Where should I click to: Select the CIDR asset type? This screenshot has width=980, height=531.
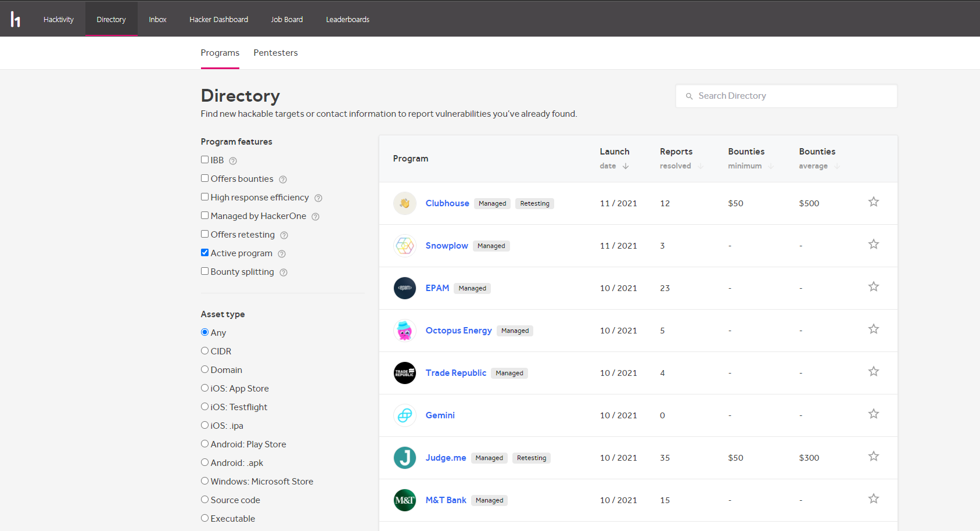pyautogui.click(x=204, y=351)
